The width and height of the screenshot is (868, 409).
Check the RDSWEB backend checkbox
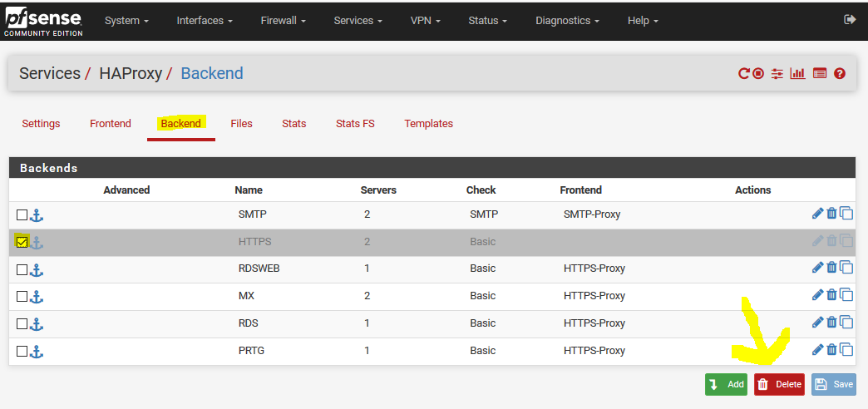[x=22, y=269]
